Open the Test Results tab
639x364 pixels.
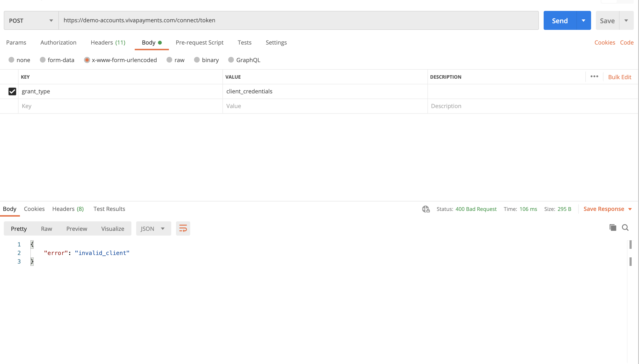click(x=109, y=209)
